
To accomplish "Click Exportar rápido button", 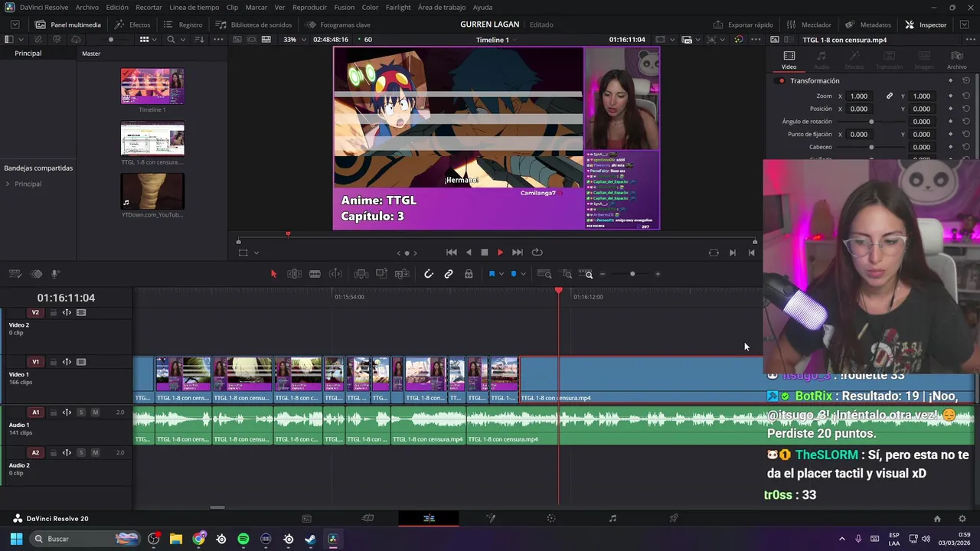I will pos(743,24).
